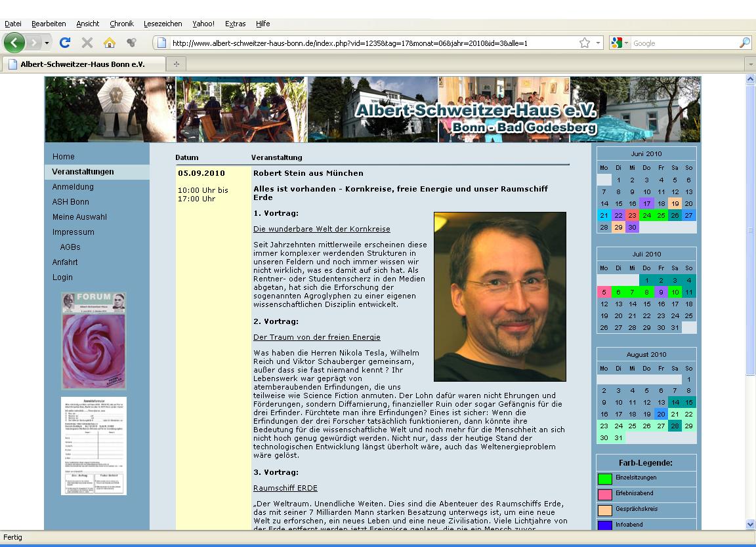Select June 17 in the Juni calendar
Viewport: 756px width, 547px height.
(646, 203)
